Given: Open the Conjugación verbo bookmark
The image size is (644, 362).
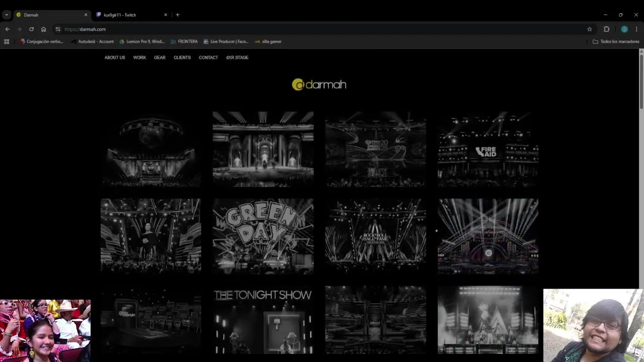Looking at the screenshot, I should [42, 42].
